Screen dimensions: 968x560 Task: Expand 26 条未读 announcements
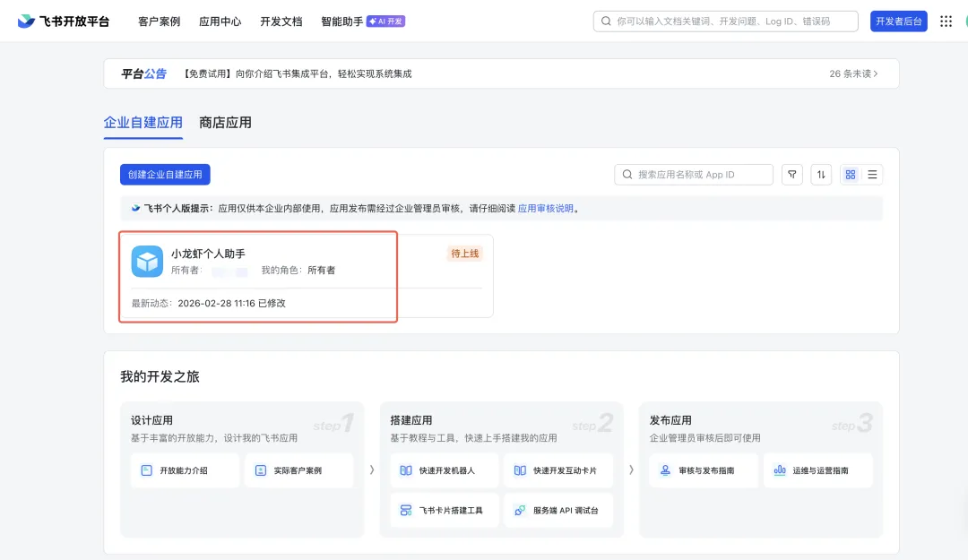pyautogui.click(x=853, y=73)
